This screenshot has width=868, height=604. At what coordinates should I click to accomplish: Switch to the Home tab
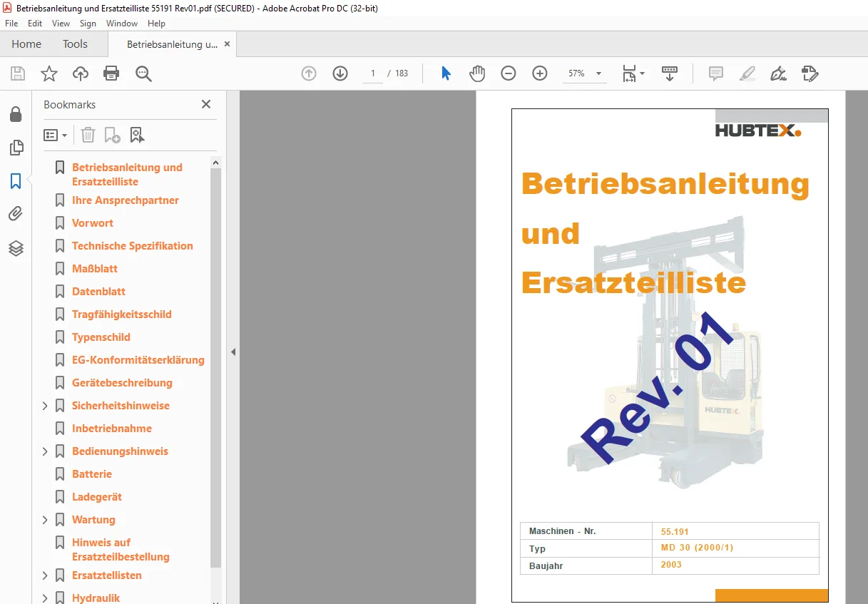point(26,44)
